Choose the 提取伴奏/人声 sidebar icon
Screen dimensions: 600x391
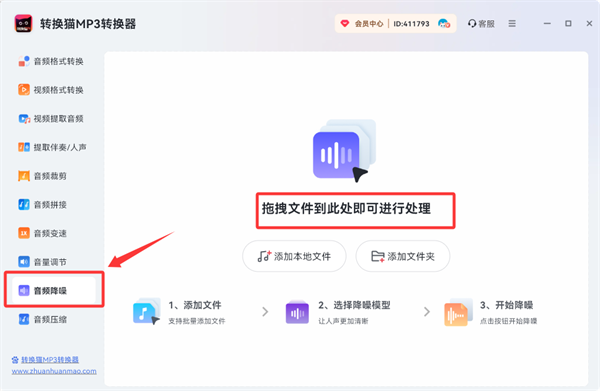(24, 147)
